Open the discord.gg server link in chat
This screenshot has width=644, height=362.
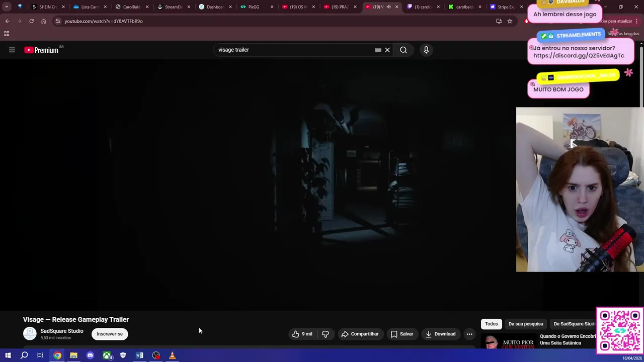(x=579, y=56)
